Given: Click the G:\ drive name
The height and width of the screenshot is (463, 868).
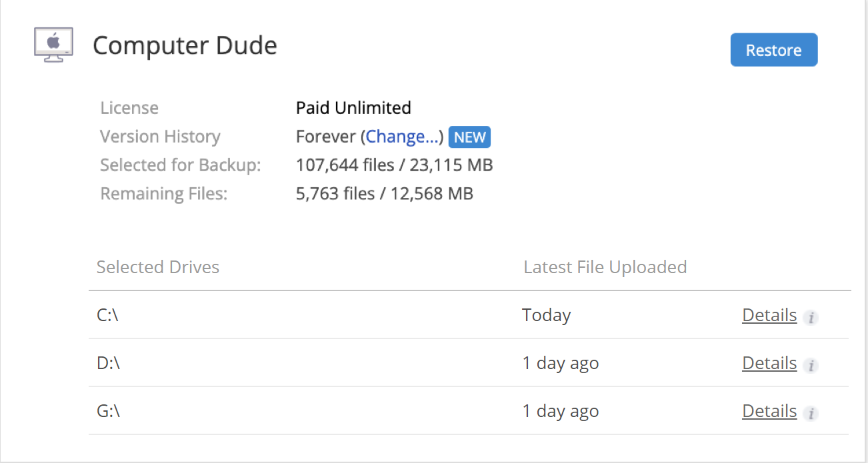Looking at the screenshot, I should pos(108,411).
